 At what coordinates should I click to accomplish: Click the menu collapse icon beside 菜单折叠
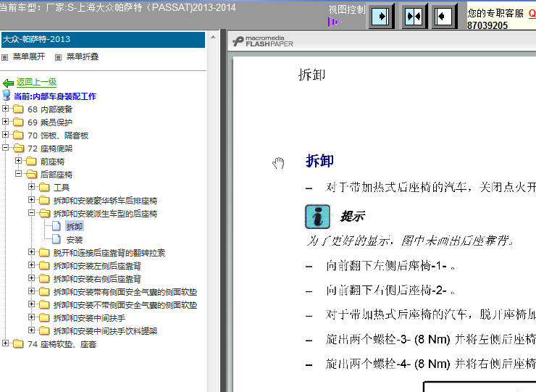[x=59, y=57]
